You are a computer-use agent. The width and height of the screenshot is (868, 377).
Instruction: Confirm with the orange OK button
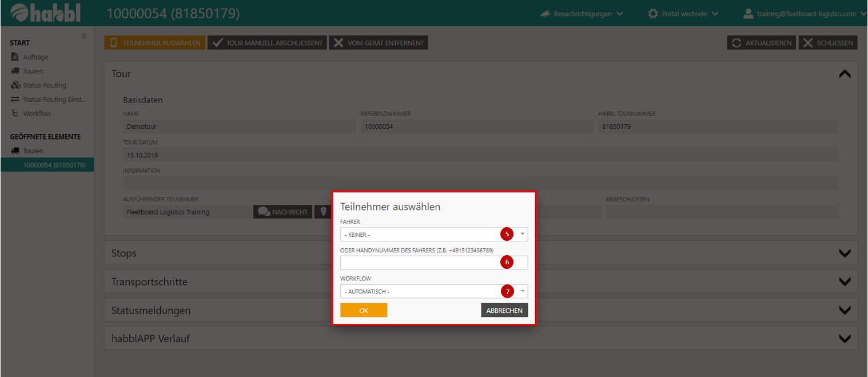coord(364,310)
